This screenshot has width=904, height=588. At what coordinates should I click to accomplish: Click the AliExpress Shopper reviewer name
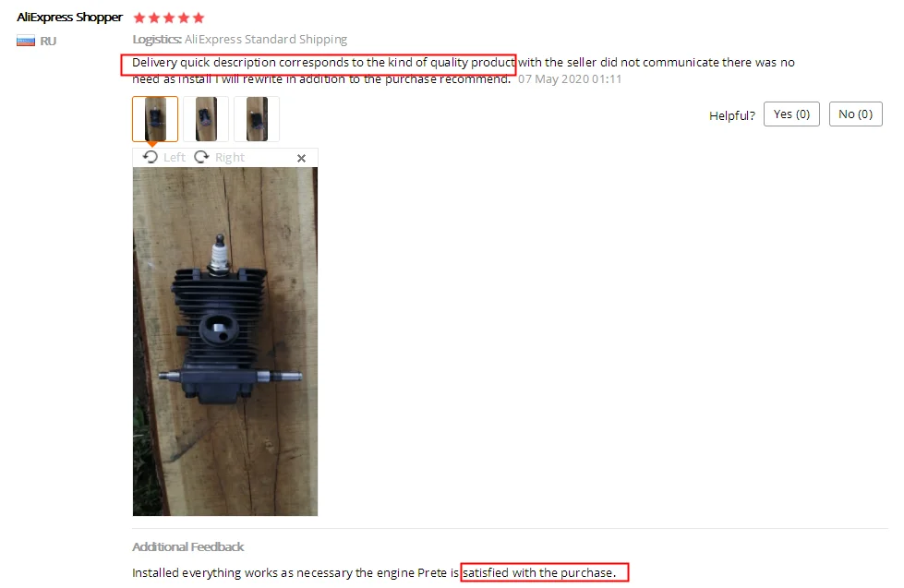(70, 18)
